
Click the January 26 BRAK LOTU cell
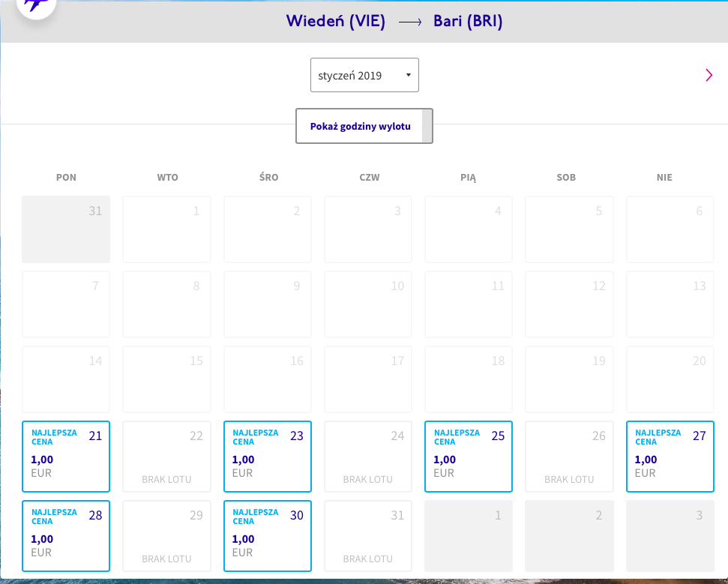569,457
